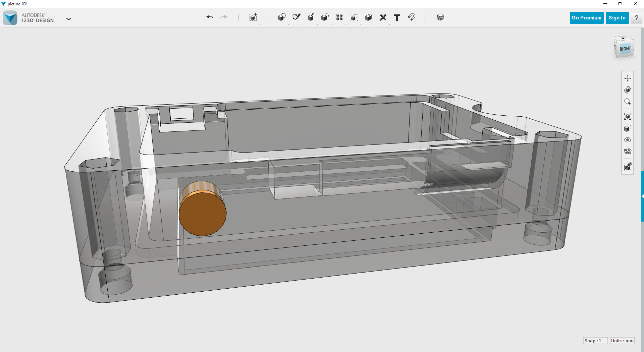
Task: Open the Units : mm setting
Action: tap(622, 341)
